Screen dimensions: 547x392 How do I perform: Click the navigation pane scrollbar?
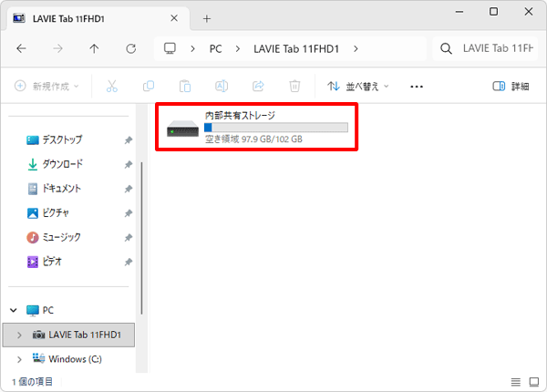(141, 238)
